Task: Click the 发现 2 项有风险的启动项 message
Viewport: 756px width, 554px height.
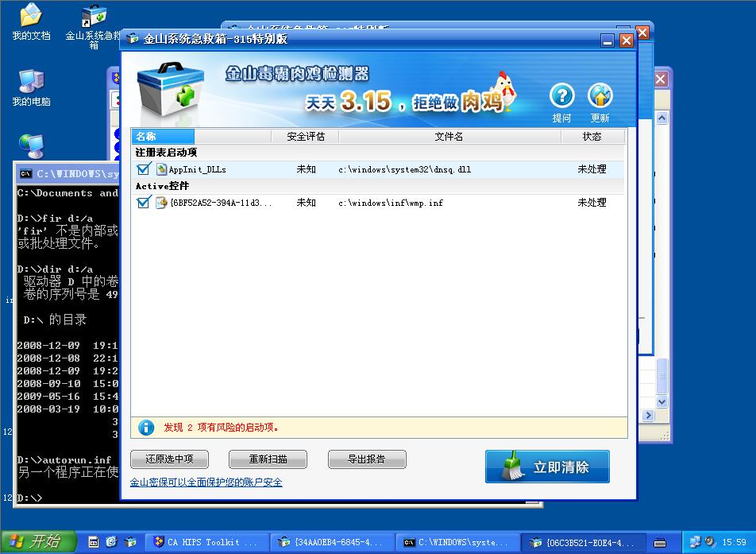Action: click(222, 427)
